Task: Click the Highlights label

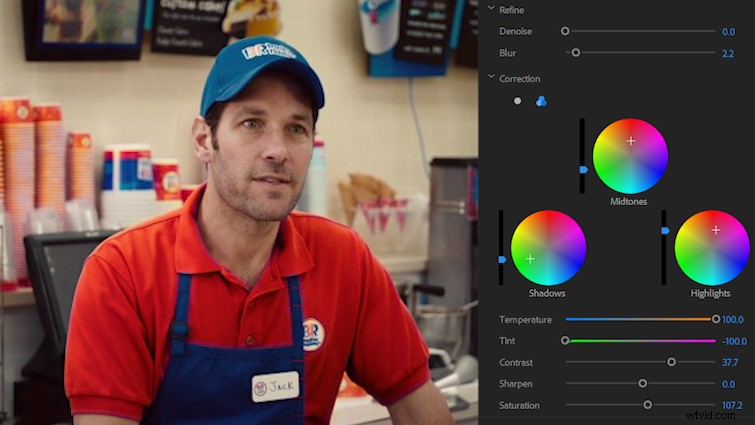Action: tap(710, 293)
